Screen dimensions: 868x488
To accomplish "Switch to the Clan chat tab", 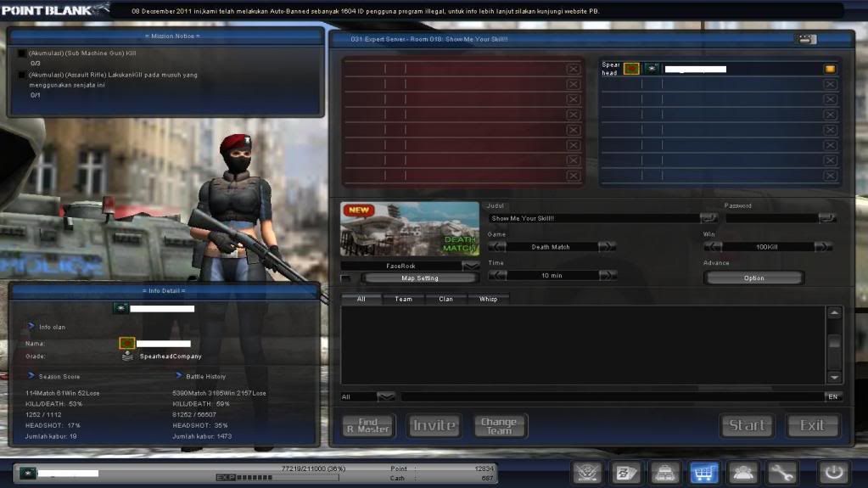I will coord(445,299).
